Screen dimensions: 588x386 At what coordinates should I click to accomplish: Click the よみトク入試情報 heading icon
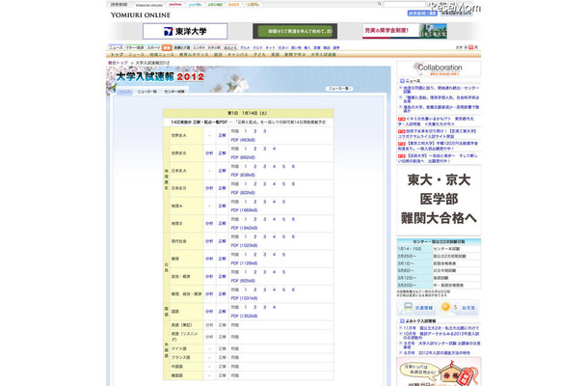click(402, 321)
